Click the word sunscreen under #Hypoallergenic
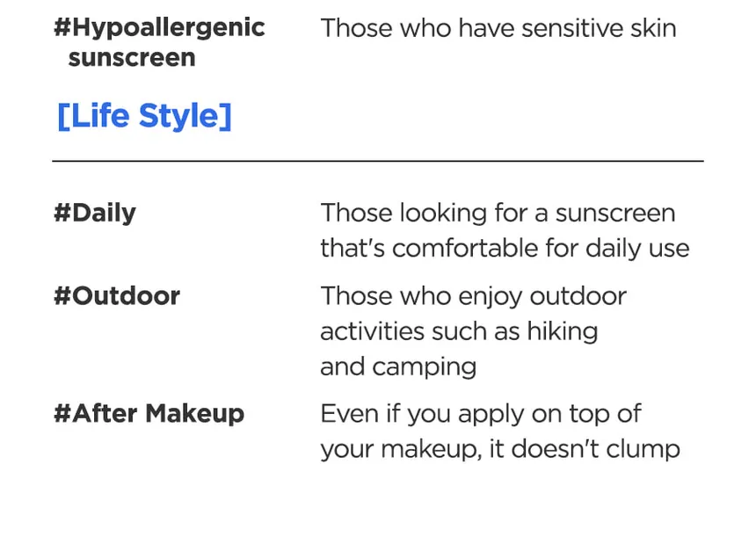The height and width of the screenshot is (544, 756). tap(132, 58)
